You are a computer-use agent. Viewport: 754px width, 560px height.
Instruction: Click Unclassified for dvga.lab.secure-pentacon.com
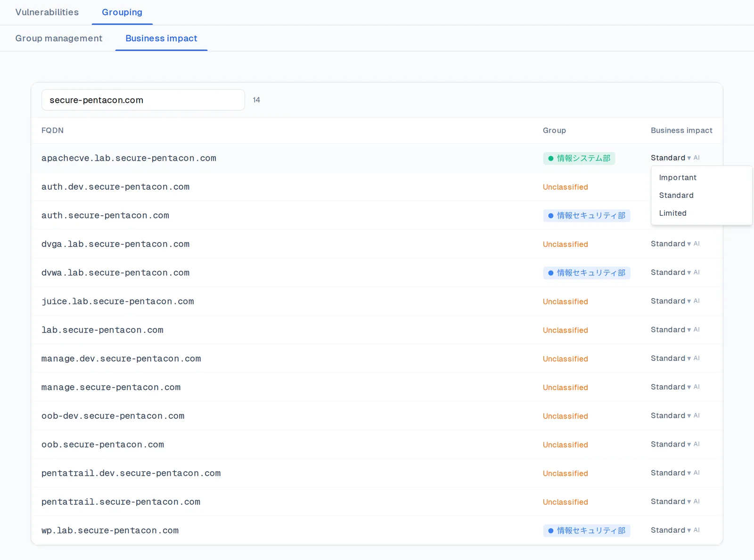pyautogui.click(x=565, y=244)
